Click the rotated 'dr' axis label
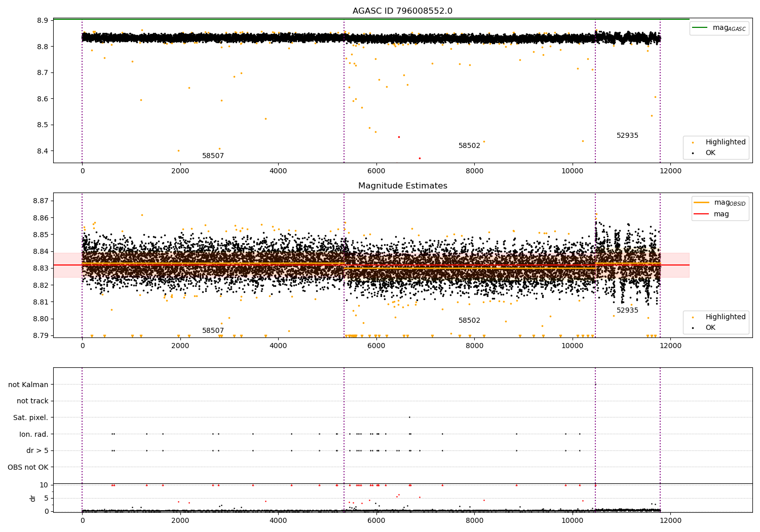This screenshot has width=760, height=532. pos(33,498)
